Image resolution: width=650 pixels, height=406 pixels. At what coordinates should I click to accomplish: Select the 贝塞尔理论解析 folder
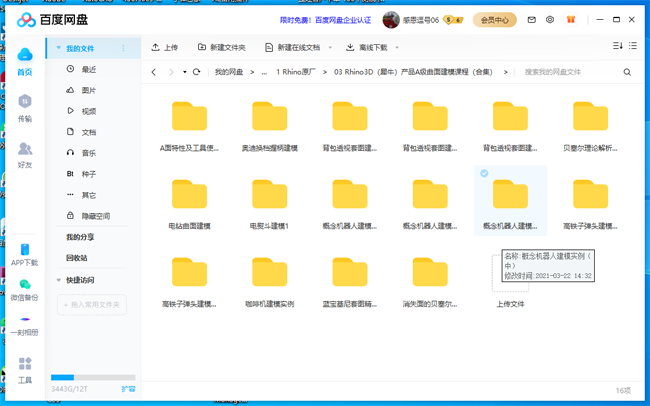590,126
